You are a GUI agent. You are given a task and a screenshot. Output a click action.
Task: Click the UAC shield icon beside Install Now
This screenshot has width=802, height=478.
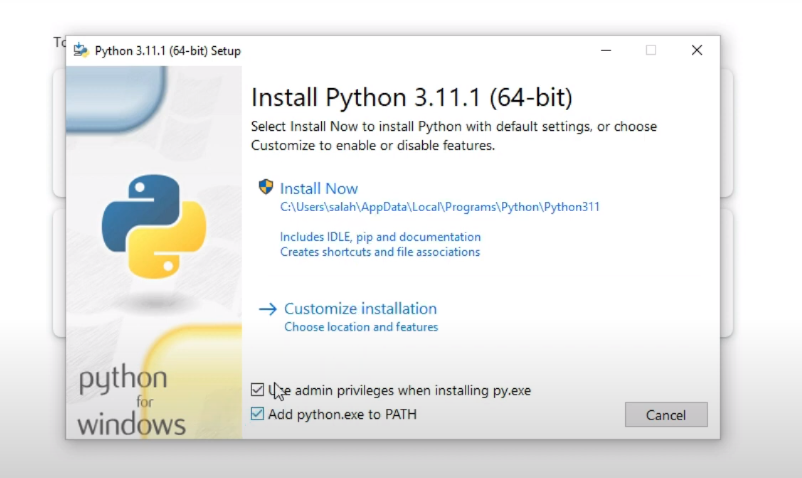click(265, 187)
